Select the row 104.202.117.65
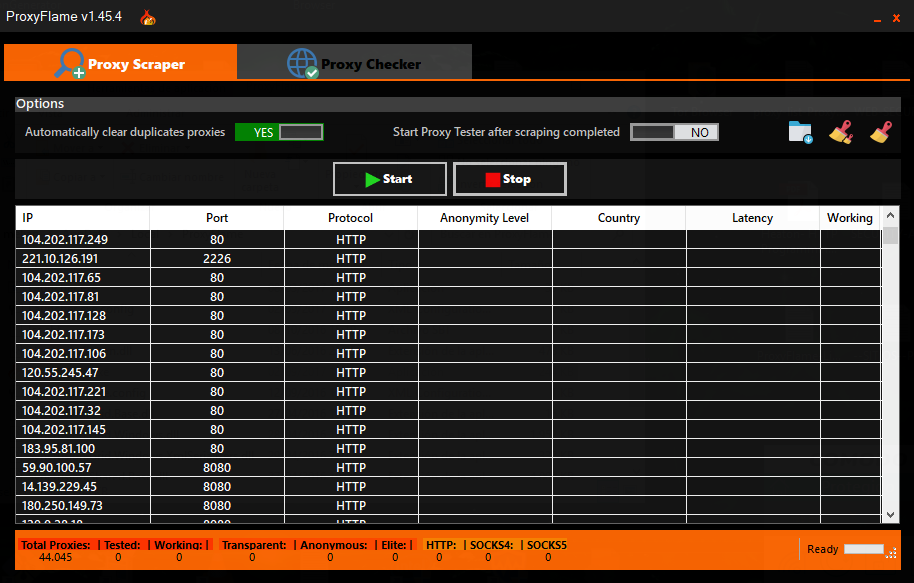 448,278
